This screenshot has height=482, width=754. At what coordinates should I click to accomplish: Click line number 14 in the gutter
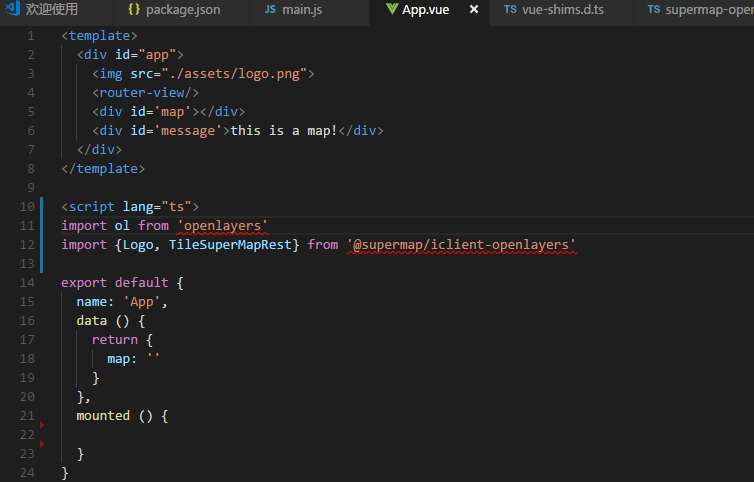(27, 283)
